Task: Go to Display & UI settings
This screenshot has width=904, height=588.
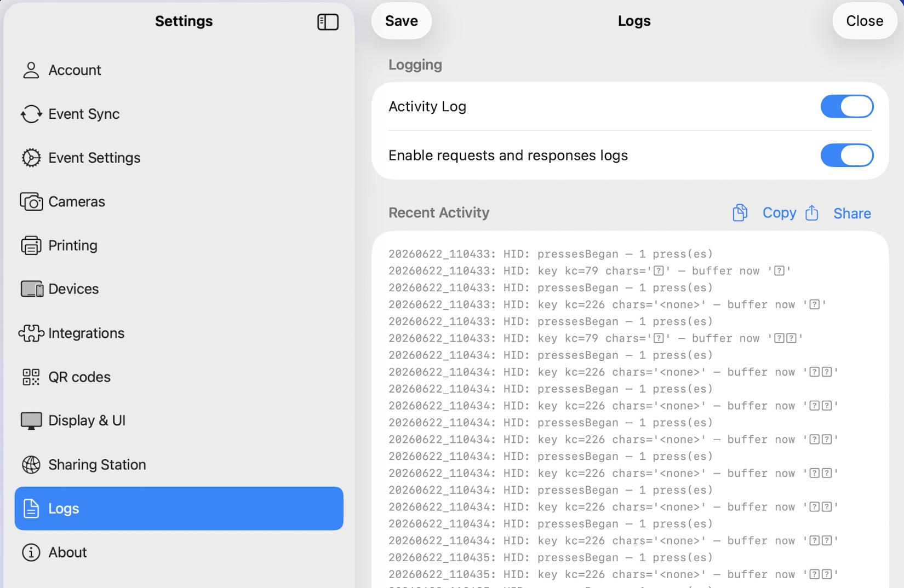Action: [179, 420]
